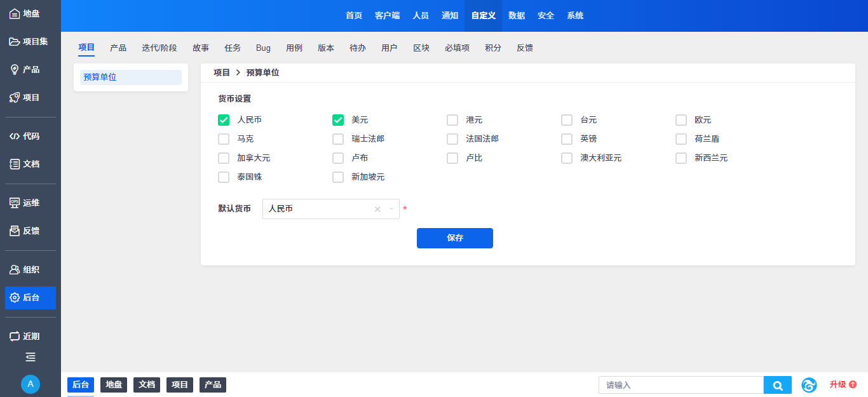Viewport: 868px width, 397px height.
Task: Open the 运维 DevOps icon
Action: [x=15, y=203]
